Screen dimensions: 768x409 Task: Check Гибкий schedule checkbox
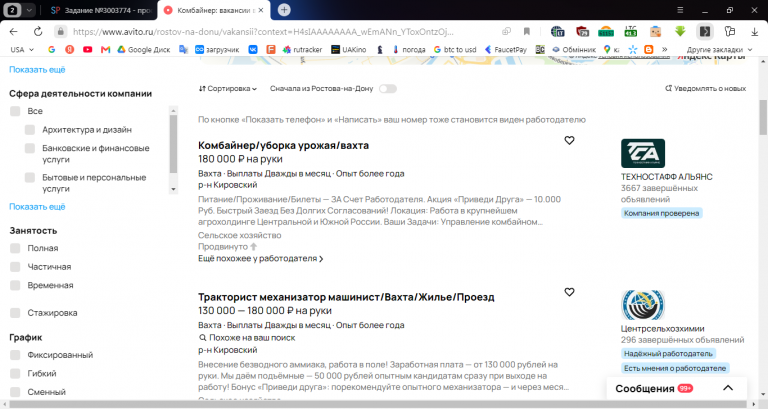pos(15,374)
